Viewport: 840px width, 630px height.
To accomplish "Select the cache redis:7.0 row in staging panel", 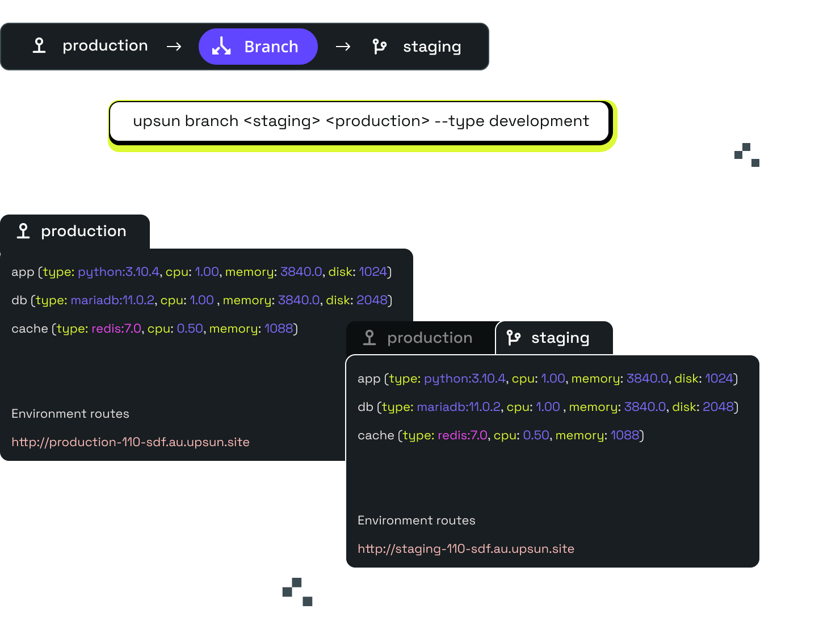I will click(x=501, y=435).
